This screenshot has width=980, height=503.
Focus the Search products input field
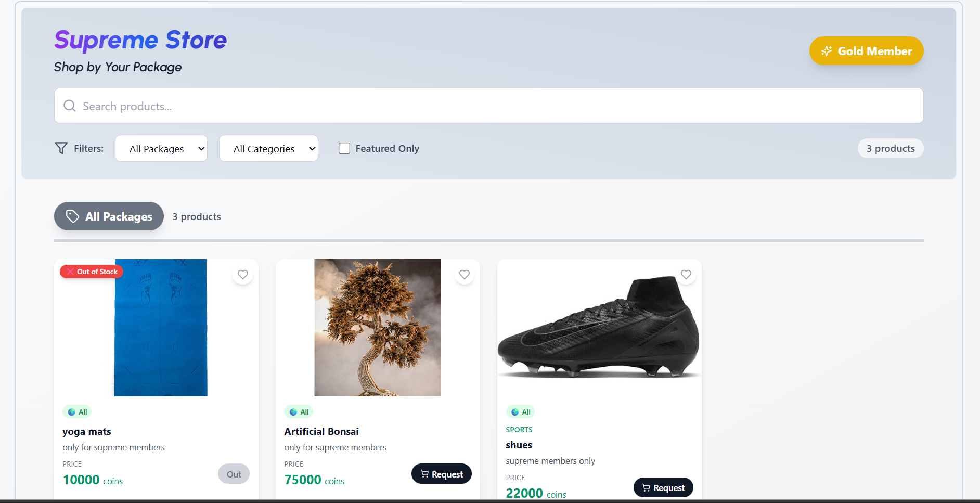pyautogui.click(x=489, y=106)
